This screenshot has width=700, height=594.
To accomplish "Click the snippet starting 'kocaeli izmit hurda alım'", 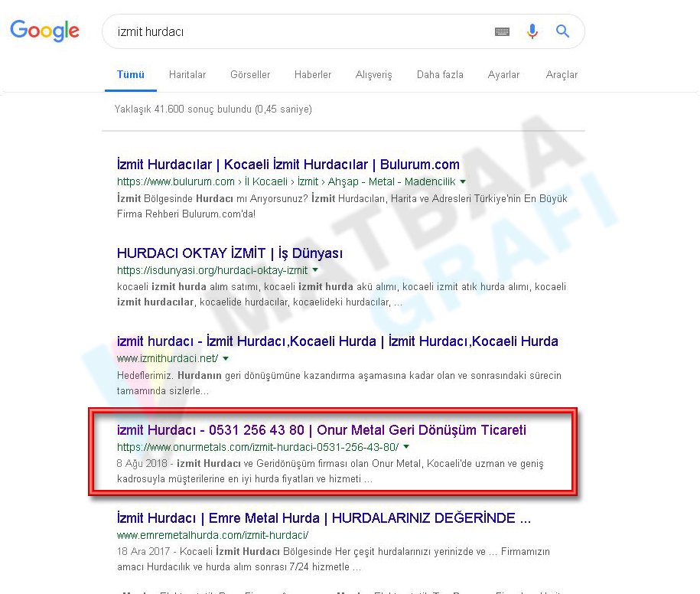I will [341, 294].
